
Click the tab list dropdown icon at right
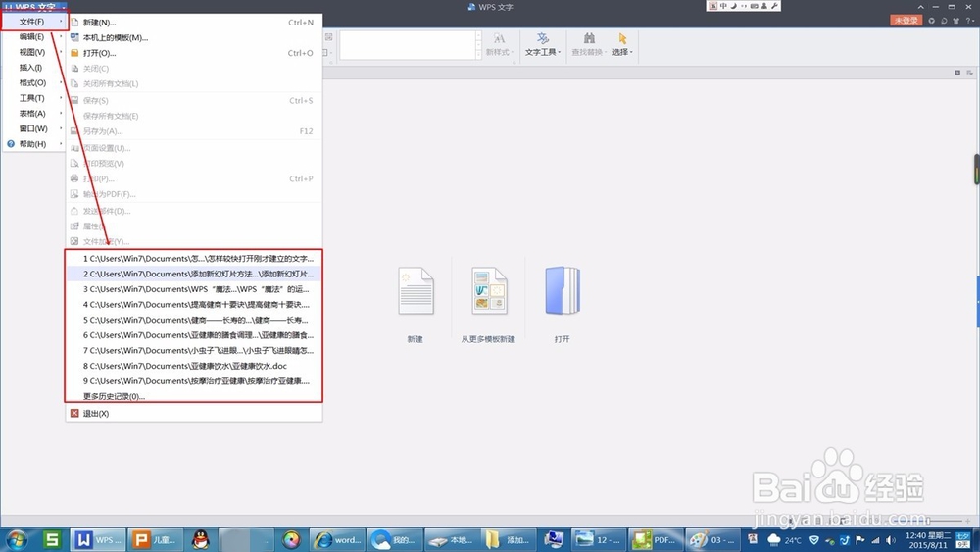[x=969, y=73]
